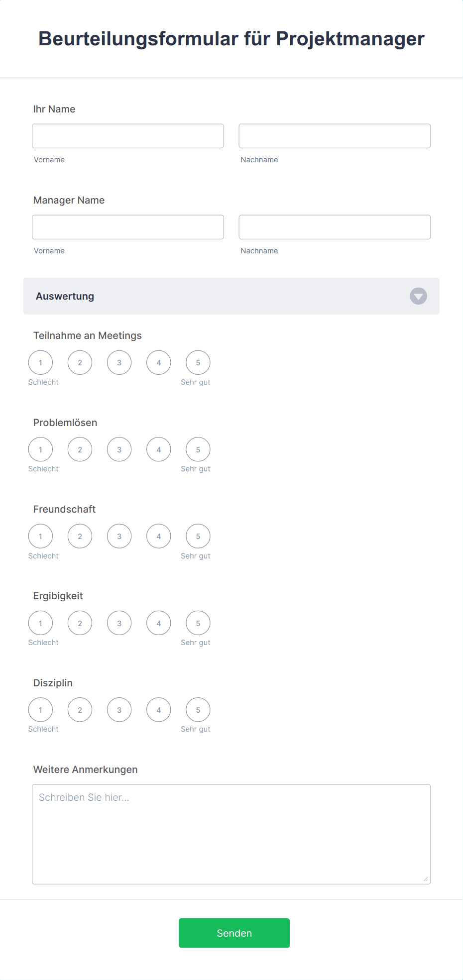Screen dimensions: 463x980
Task: Choose rating 3 for Problemlösen
Action: (119, 449)
